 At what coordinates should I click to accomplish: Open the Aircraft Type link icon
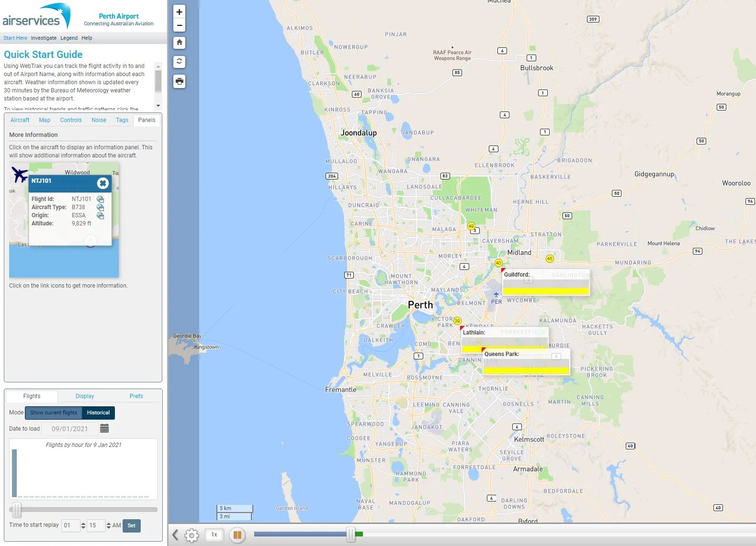tap(100, 207)
